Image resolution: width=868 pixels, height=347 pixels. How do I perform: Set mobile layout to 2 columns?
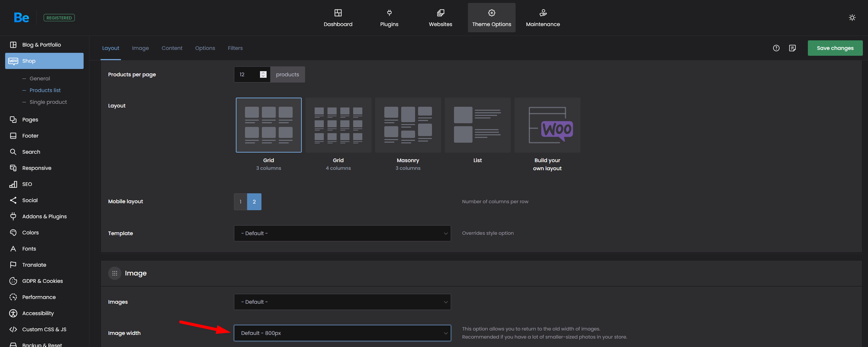(254, 202)
